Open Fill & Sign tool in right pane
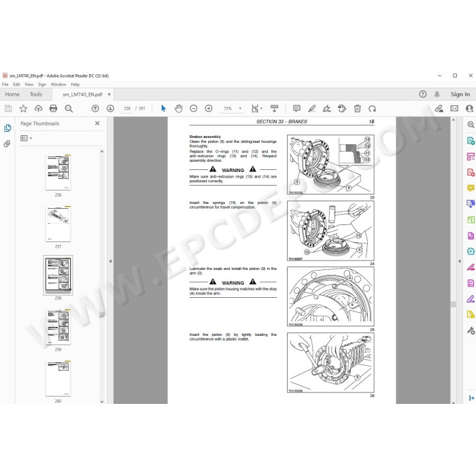Viewport: 476px width, 476px height. [471, 299]
